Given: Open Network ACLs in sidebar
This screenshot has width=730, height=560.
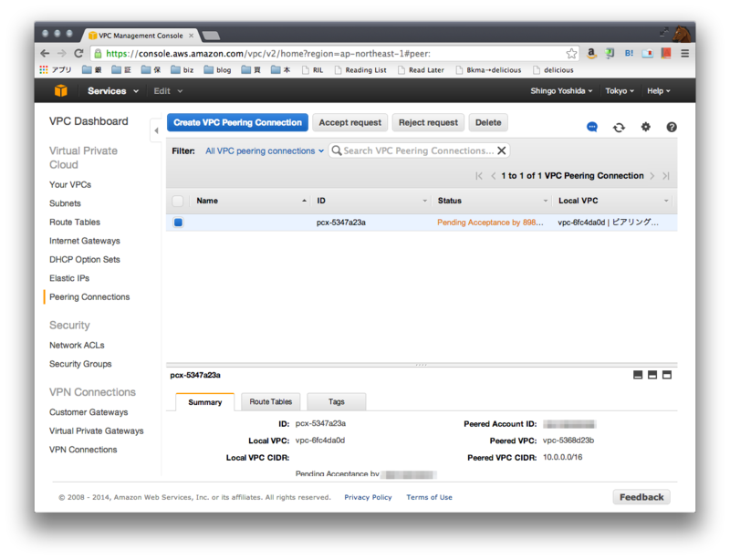Looking at the screenshot, I should click(77, 346).
